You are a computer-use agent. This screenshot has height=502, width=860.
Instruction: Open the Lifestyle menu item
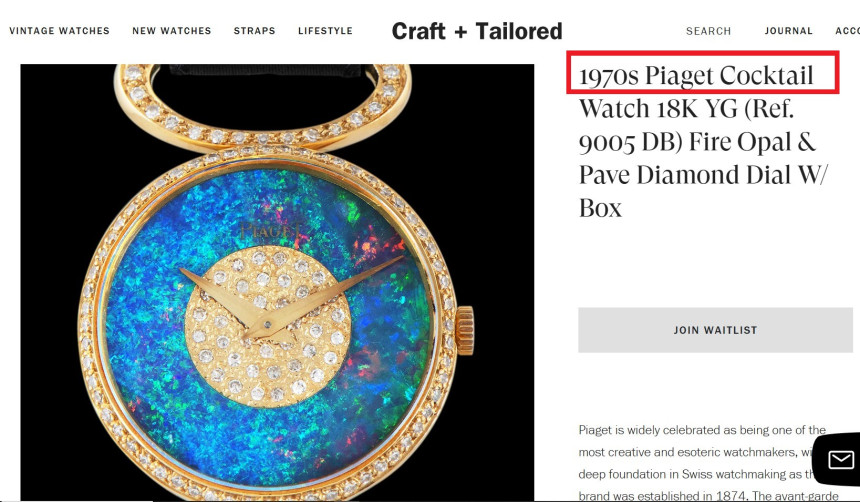click(325, 31)
